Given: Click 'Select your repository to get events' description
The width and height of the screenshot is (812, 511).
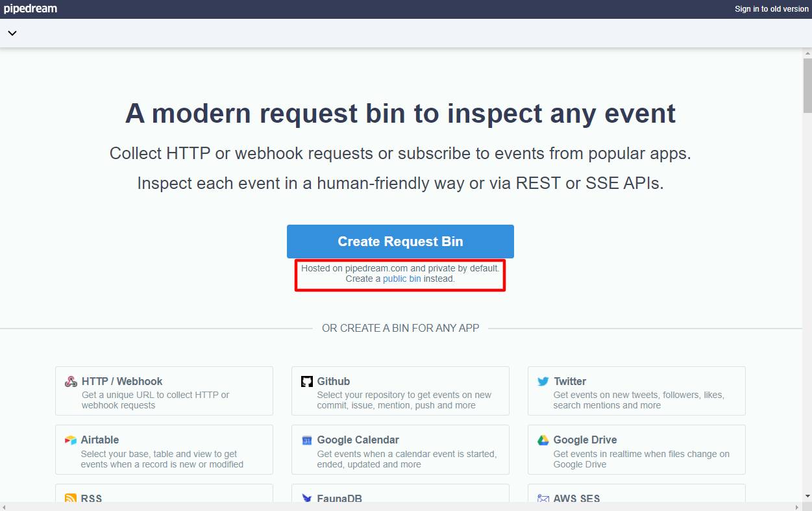Looking at the screenshot, I should tap(404, 400).
